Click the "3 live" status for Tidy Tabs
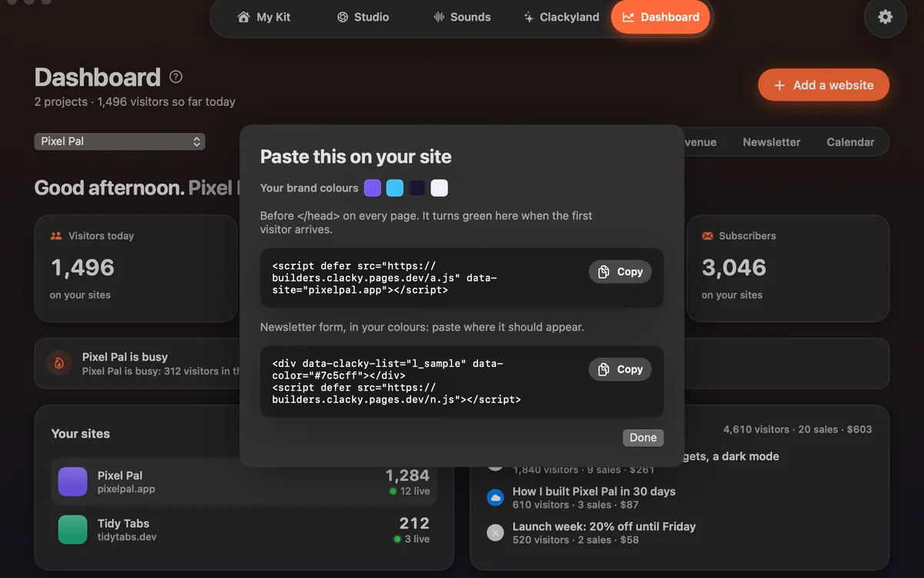The height and width of the screenshot is (578, 924). pos(412,539)
